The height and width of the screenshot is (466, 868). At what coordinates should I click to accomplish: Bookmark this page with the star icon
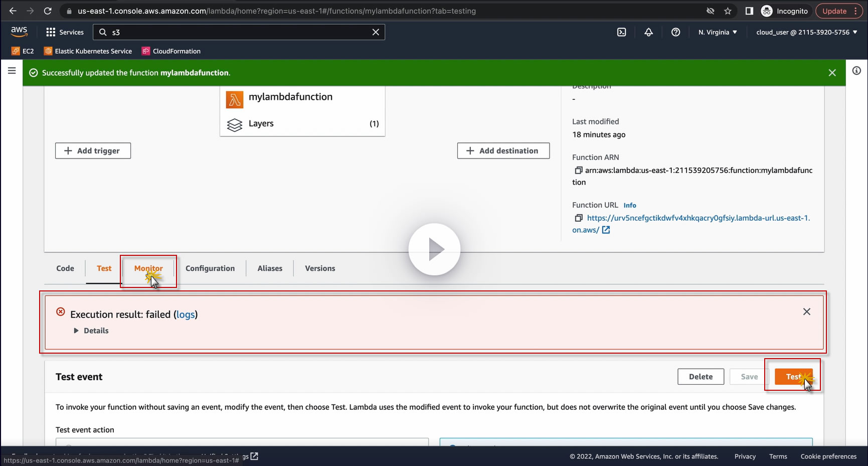(x=728, y=11)
